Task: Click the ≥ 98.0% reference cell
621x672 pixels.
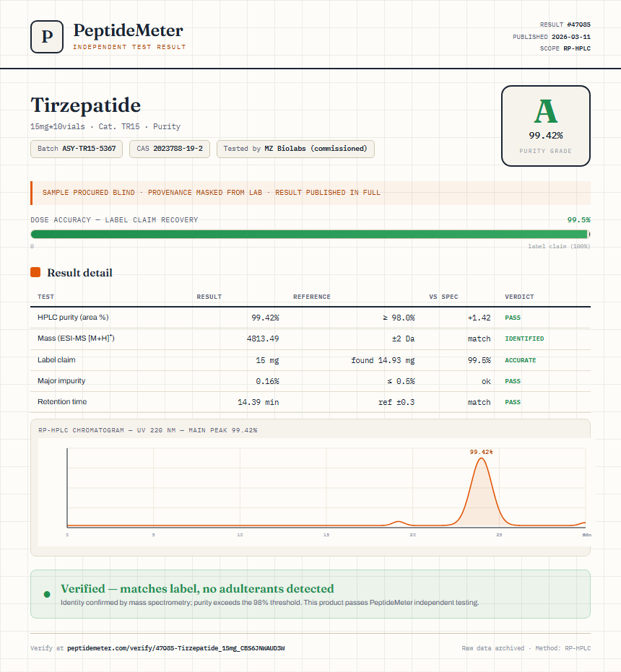Action: coord(399,318)
